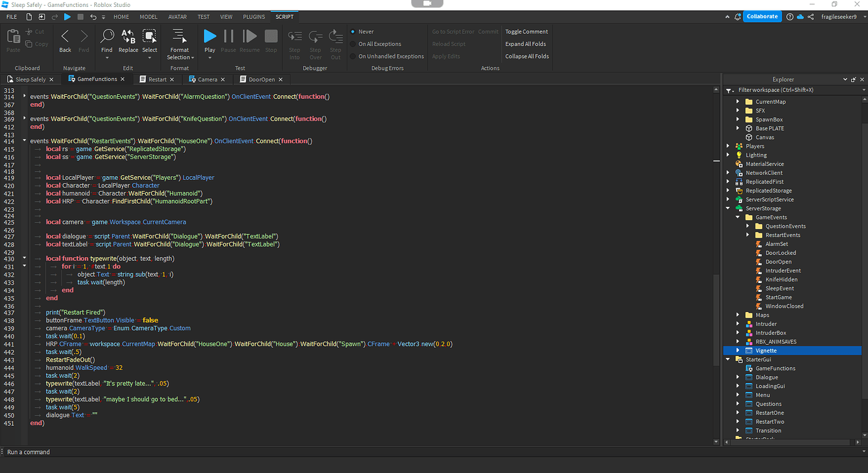Expand the ReplicatedStorage tree item
The width and height of the screenshot is (868, 473).
728,190
